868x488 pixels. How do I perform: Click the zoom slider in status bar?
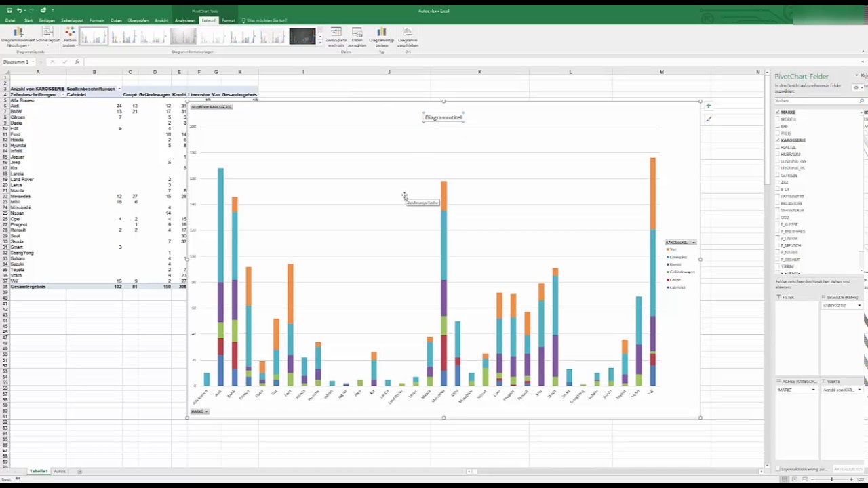tap(831, 479)
